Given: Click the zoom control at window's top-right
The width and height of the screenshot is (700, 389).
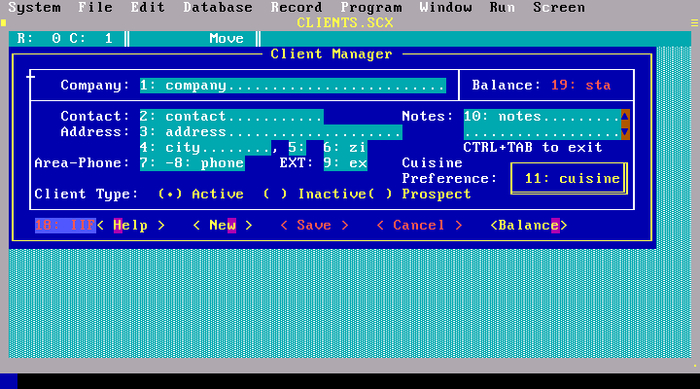Looking at the screenshot, I should click(695, 23).
